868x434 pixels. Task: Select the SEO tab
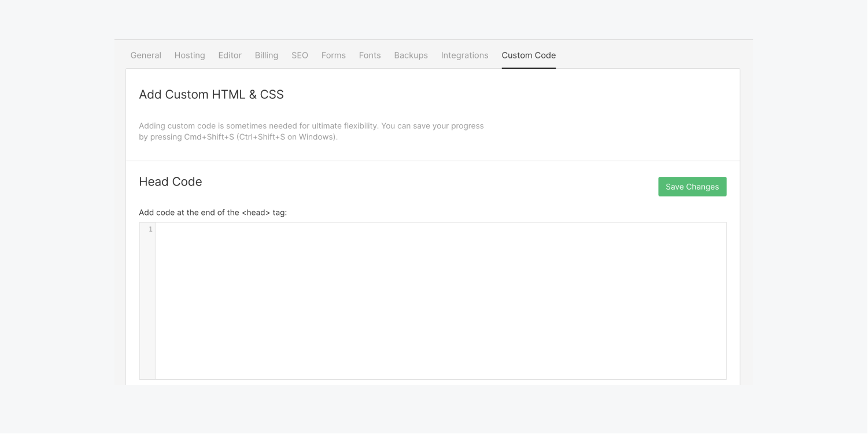tap(300, 55)
